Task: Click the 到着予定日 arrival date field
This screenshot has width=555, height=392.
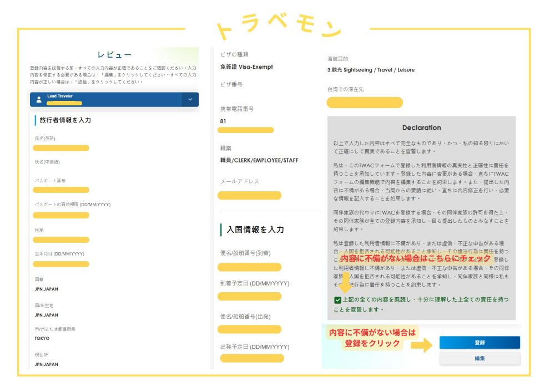Action: 246,296
